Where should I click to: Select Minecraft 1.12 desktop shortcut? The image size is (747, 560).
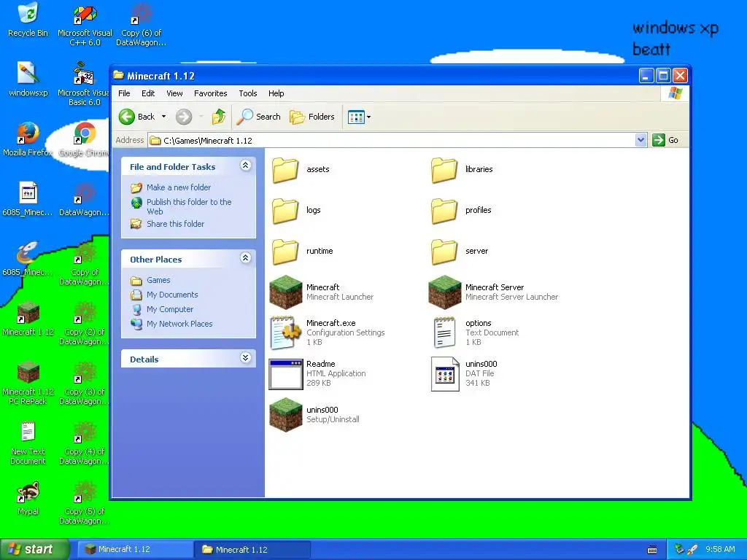[x=28, y=319]
